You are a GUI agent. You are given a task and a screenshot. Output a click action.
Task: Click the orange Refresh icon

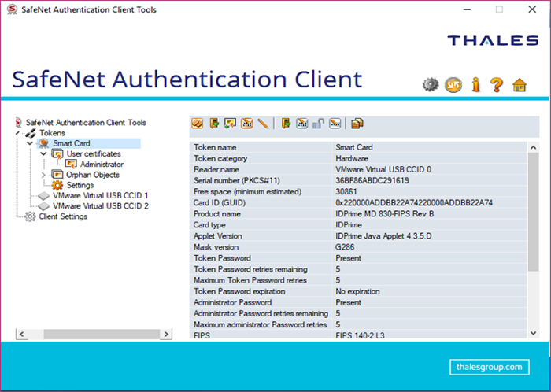[x=453, y=85]
